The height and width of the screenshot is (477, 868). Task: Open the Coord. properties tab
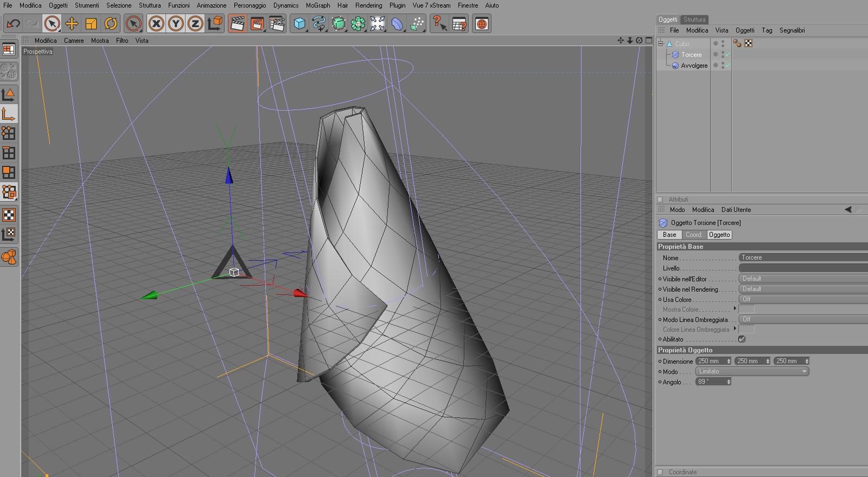click(693, 235)
